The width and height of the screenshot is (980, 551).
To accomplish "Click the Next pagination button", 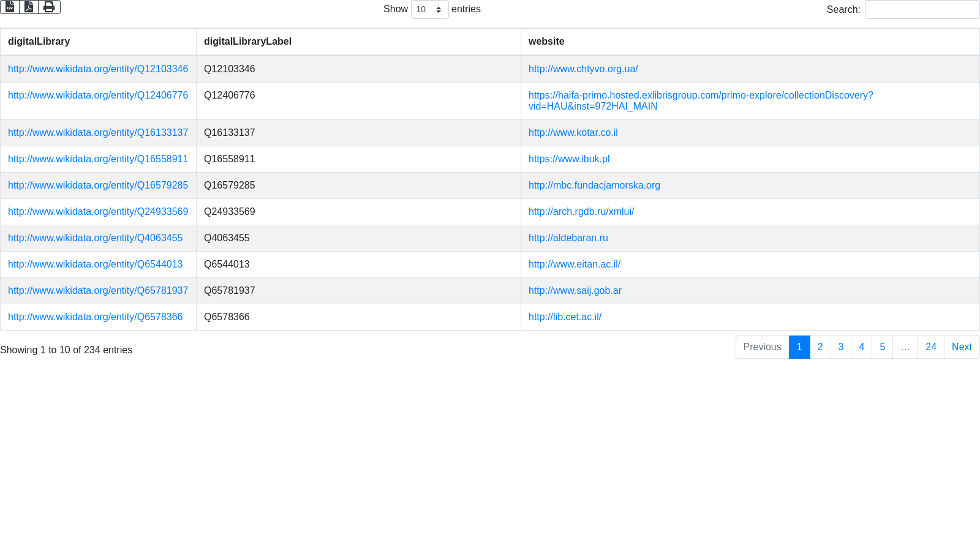I will (x=961, y=347).
